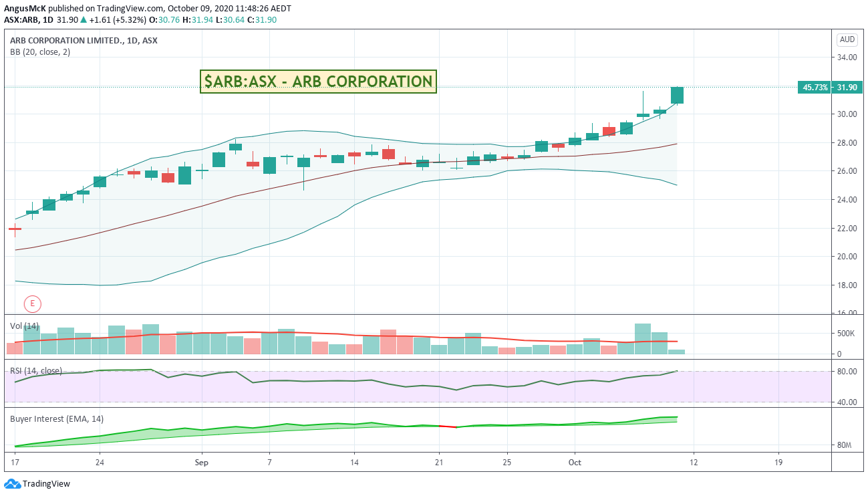Viewport: 868px width, 496px height.
Task: Click the Buyer Interest (EMA, 14) label
Action: pyautogui.click(x=57, y=418)
